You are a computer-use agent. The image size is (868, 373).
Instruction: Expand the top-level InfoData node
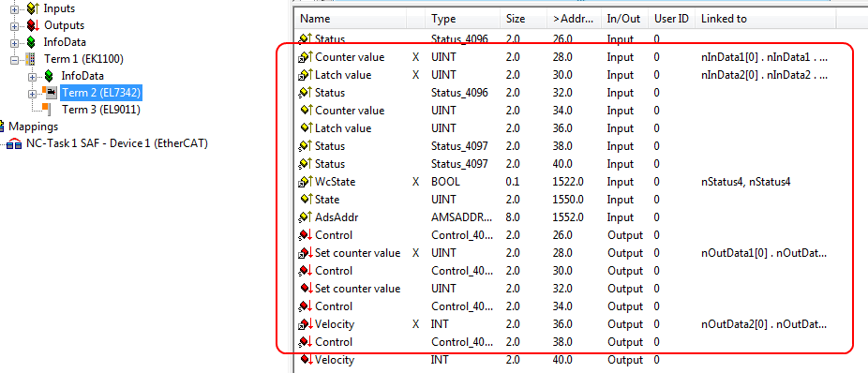(x=14, y=42)
